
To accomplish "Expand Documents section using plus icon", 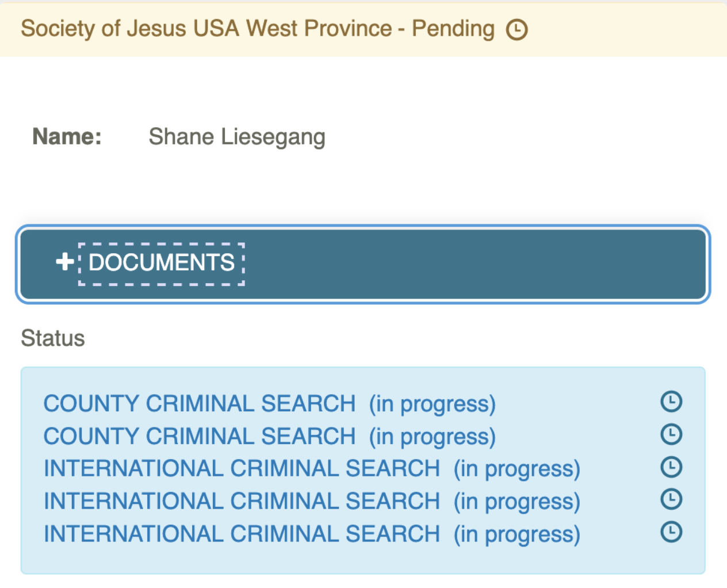I will 64,262.
